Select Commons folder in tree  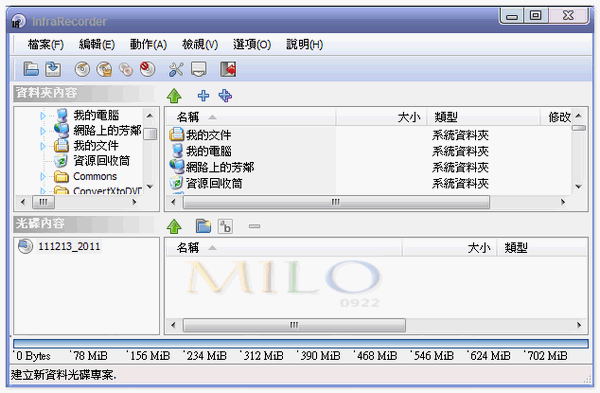95,176
